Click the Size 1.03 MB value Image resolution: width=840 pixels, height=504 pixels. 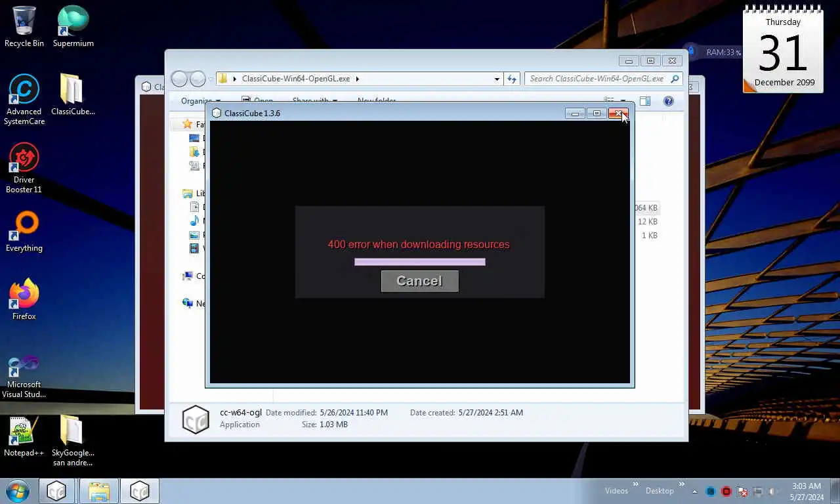pos(333,425)
